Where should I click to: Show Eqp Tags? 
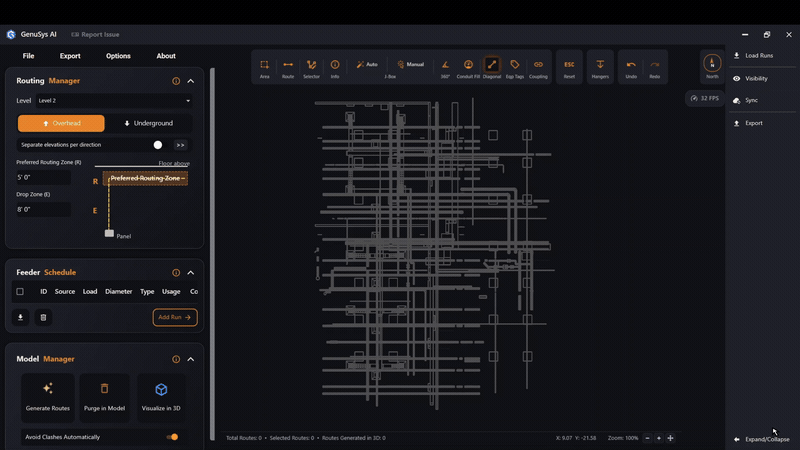point(515,68)
